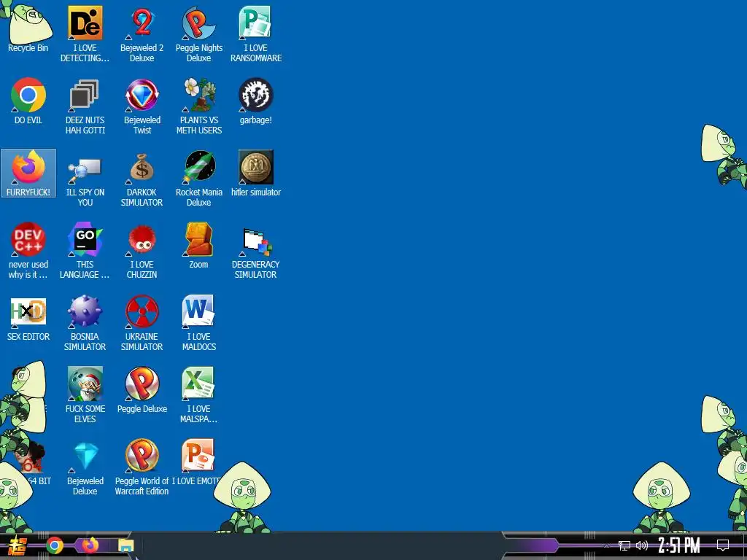Select the 'I LOVE CHUZZIN' red fuzzball shortcut
This screenshot has height=560, width=747.
142,251
